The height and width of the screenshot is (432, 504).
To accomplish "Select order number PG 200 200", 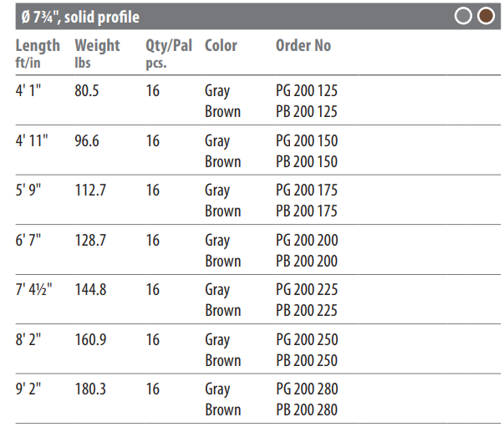I will pos(307,241).
